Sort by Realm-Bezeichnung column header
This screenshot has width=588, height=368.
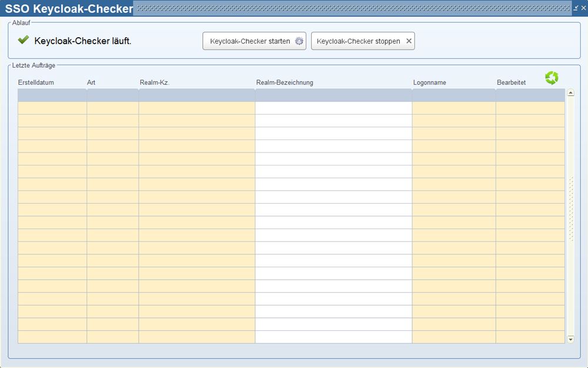point(285,82)
